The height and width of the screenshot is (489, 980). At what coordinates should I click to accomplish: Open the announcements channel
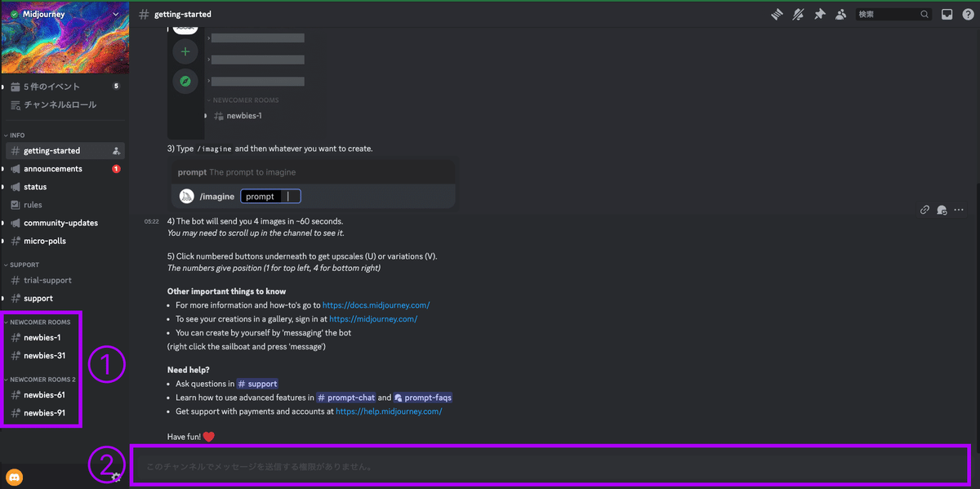pyautogui.click(x=53, y=169)
